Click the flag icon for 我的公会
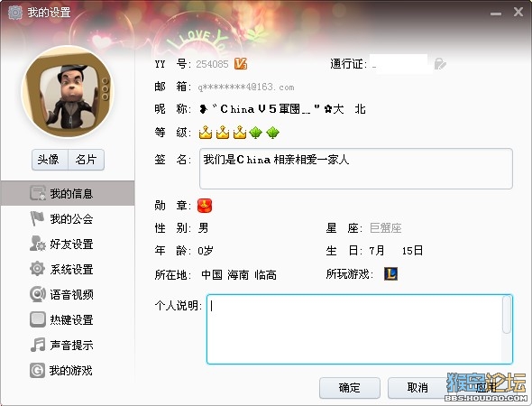 (x=37, y=218)
